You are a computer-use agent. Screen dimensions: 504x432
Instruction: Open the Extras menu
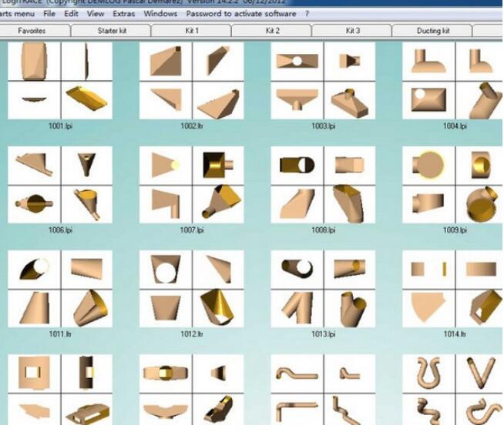[x=124, y=14]
